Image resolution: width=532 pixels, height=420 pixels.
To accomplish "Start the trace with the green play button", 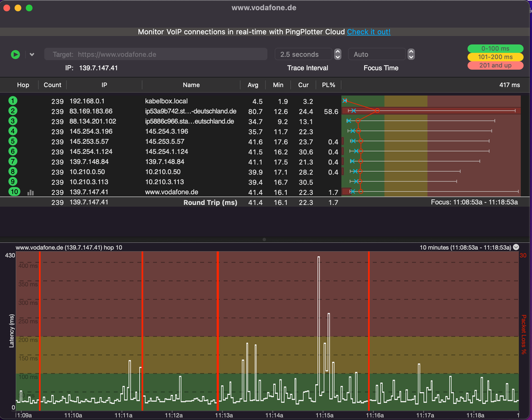I will (15, 54).
